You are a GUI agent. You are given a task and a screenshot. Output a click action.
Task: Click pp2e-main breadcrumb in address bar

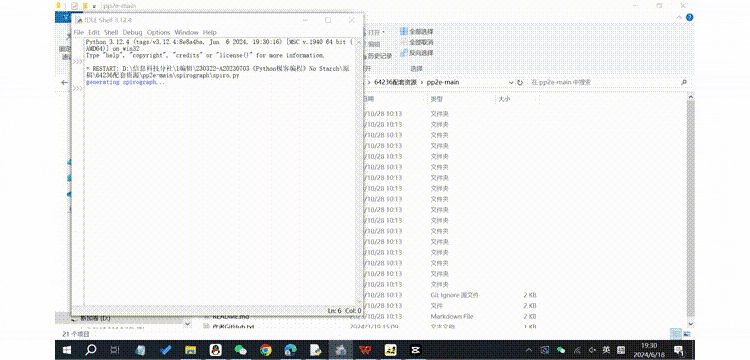click(442, 82)
